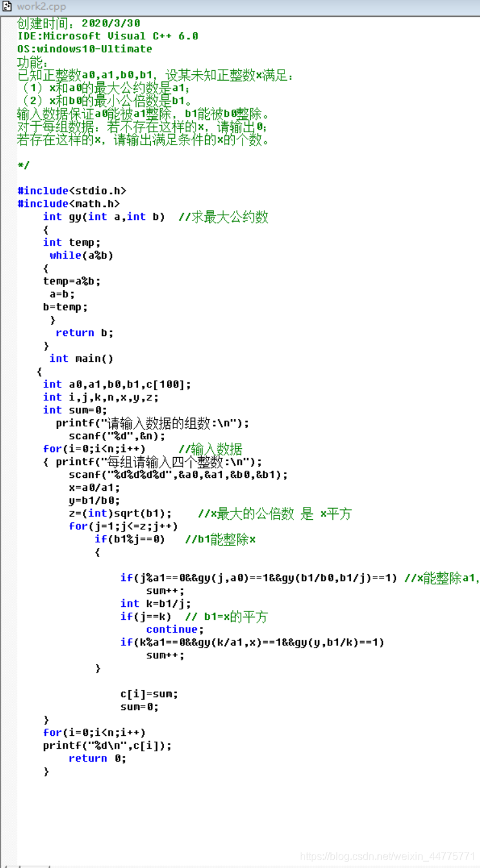Viewport: 480px width, 868px height.
Task: Click the document icon beside work2.cpp
Action: [x=8, y=6]
